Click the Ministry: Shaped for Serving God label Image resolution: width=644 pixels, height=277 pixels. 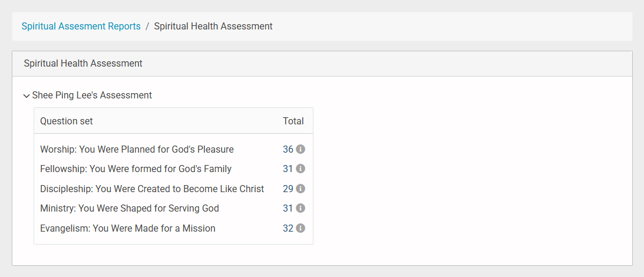click(130, 208)
